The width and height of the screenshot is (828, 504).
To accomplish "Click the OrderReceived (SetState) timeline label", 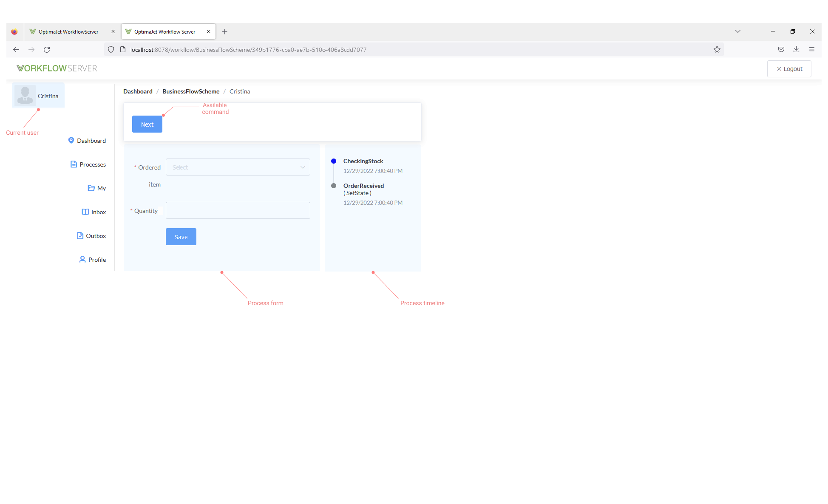I will pos(363,189).
